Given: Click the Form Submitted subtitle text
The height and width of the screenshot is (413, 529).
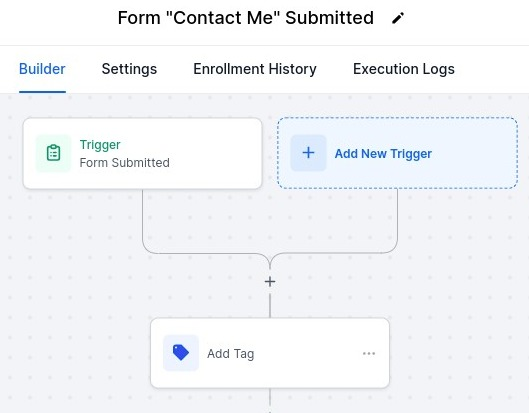Looking at the screenshot, I should point(124,163).
